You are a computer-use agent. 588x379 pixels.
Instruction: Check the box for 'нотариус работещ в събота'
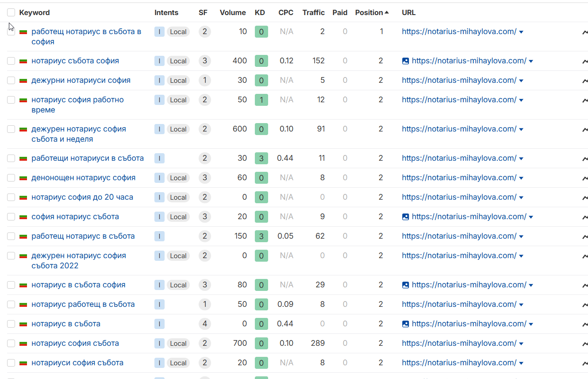(11, 305)
